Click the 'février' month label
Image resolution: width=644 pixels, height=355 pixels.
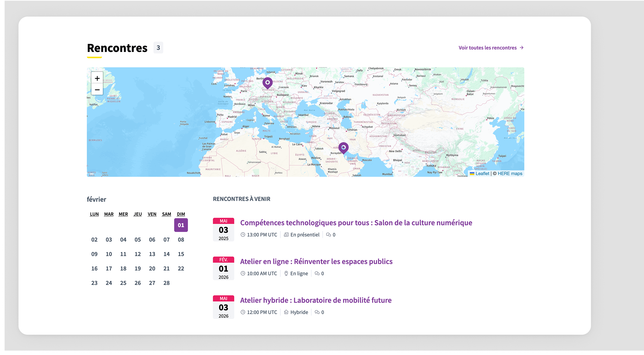(x=96, y=199)
